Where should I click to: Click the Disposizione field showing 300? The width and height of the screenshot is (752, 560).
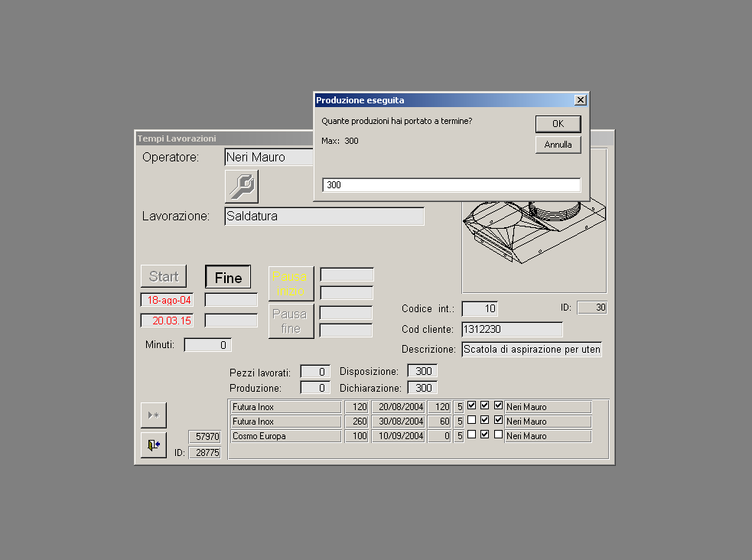tap(422, 371)
